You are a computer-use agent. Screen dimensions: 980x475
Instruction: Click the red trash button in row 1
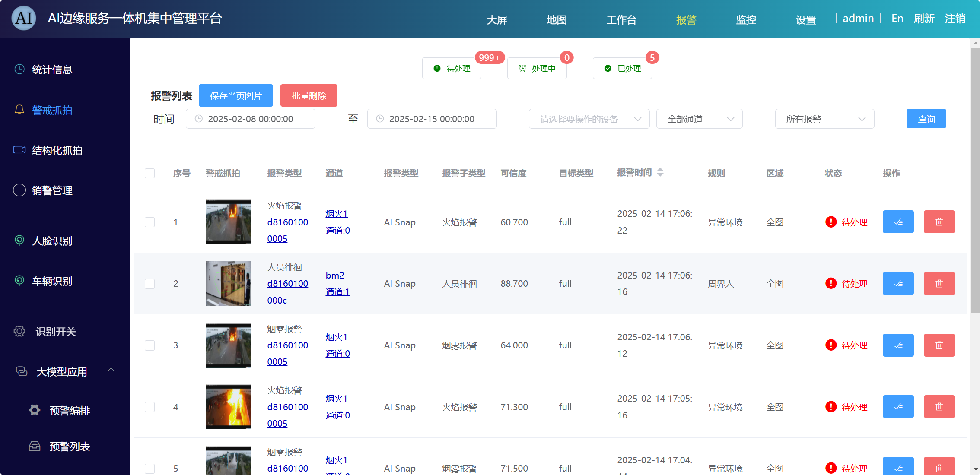click(939, 222)
